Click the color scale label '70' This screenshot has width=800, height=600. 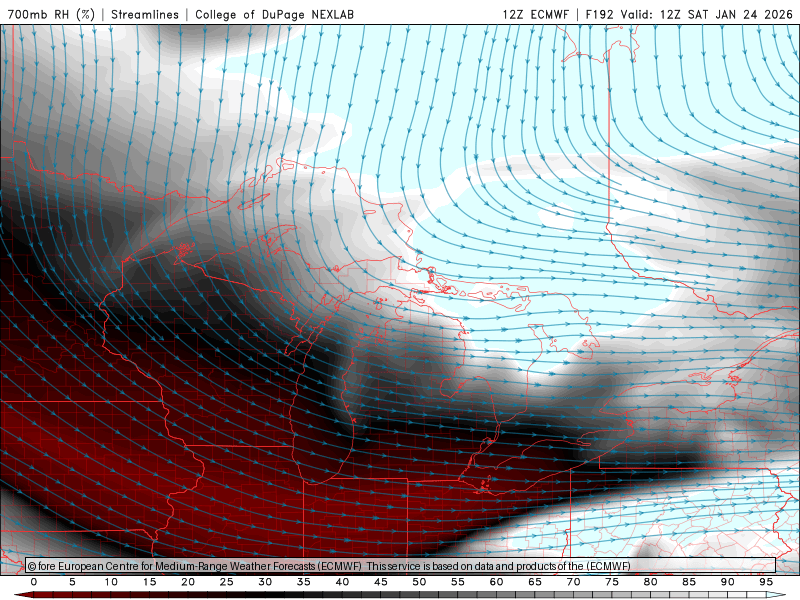[573, 582]
